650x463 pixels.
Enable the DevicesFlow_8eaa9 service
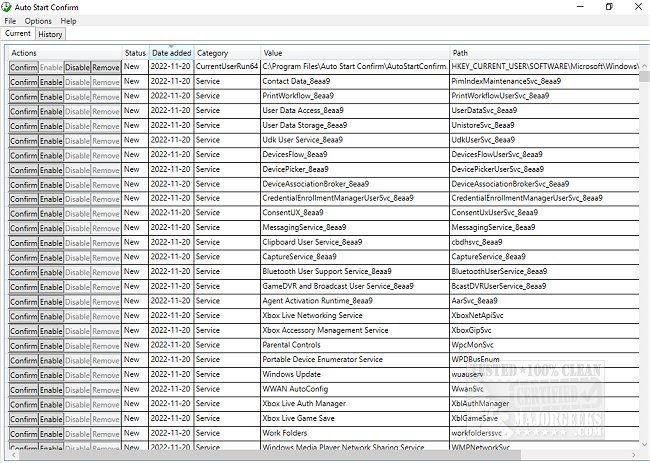(51, 155)
